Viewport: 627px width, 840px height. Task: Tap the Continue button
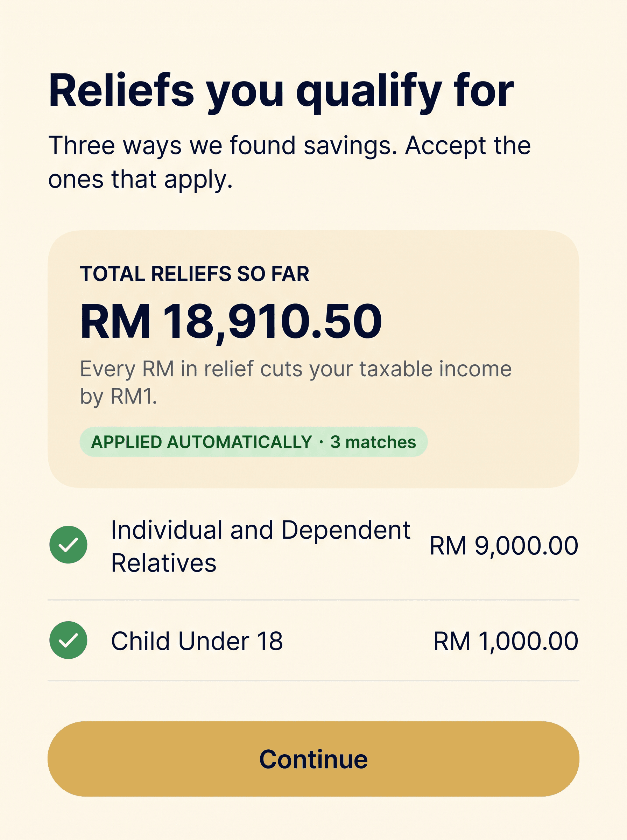pyautogui.click(x=313, y=759)
